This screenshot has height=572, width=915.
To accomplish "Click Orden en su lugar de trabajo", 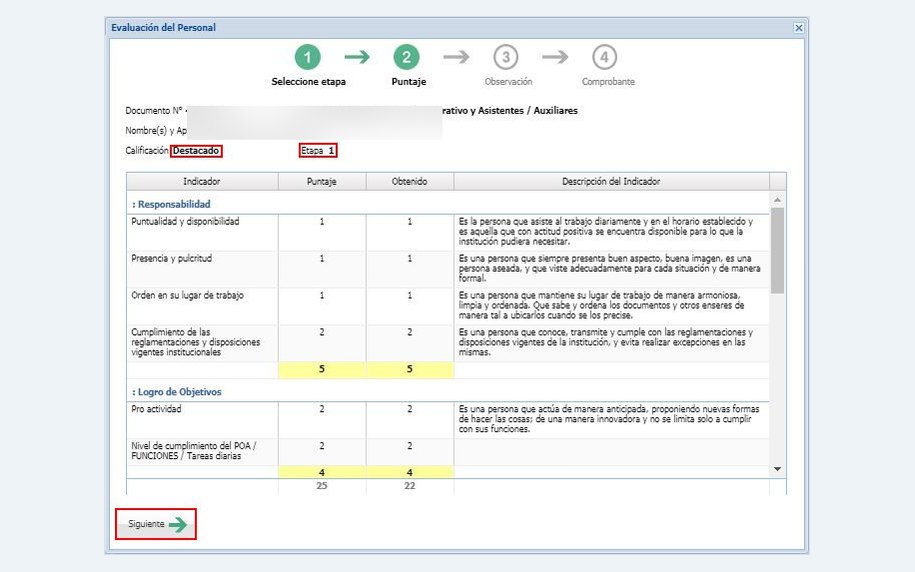I will [x=187, y=295].
